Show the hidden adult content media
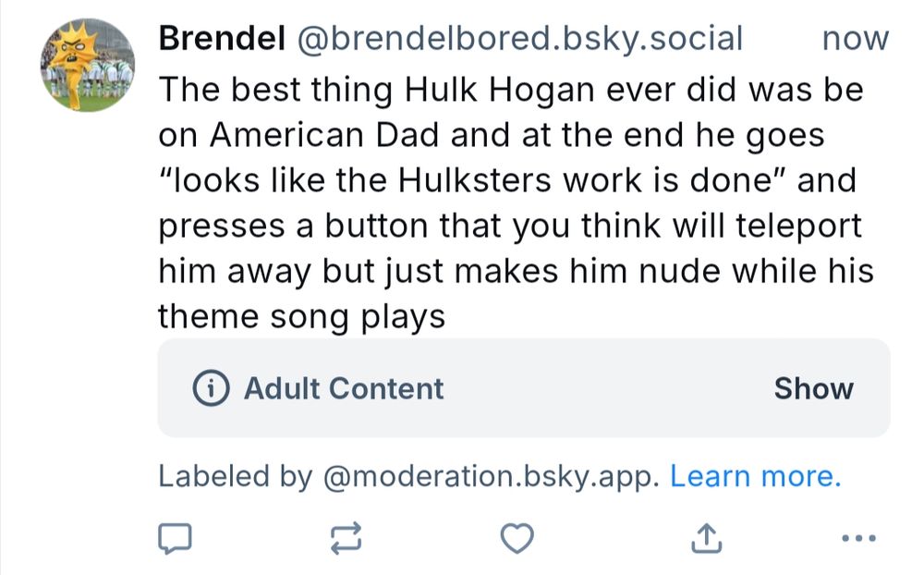 (814, 389)
